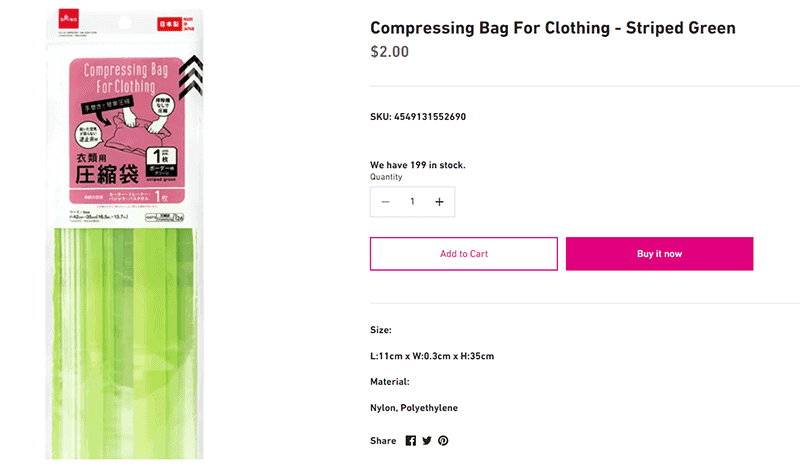Decrease quantity with the minus button

tap(386, 202)
